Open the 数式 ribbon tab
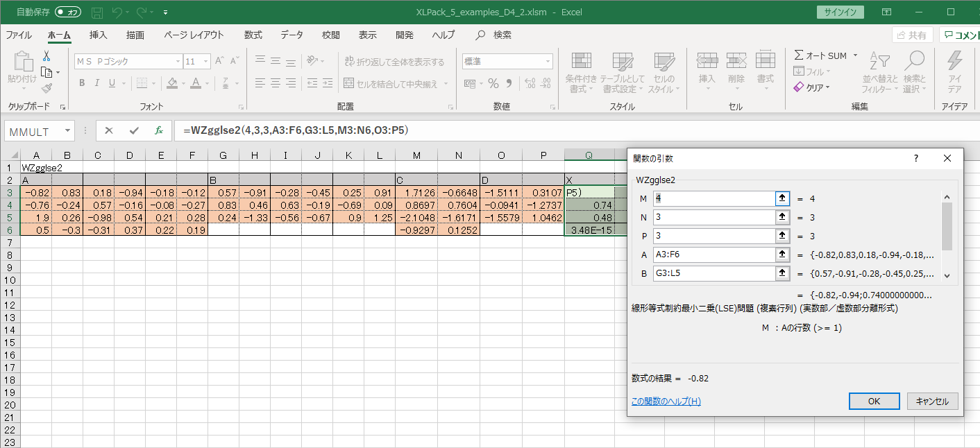Image resolution: width=980 pixels, height=448 pixels. [x=253, y=35]
